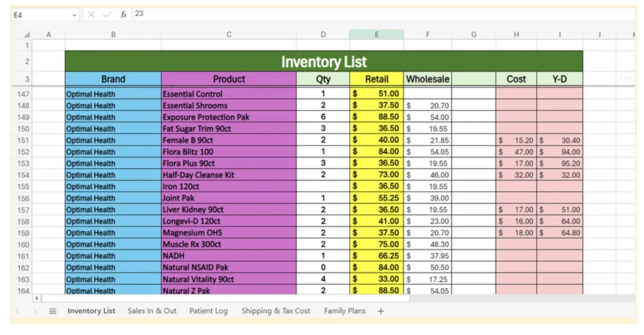Click the Inventory List title cell

tap(323, 62)
